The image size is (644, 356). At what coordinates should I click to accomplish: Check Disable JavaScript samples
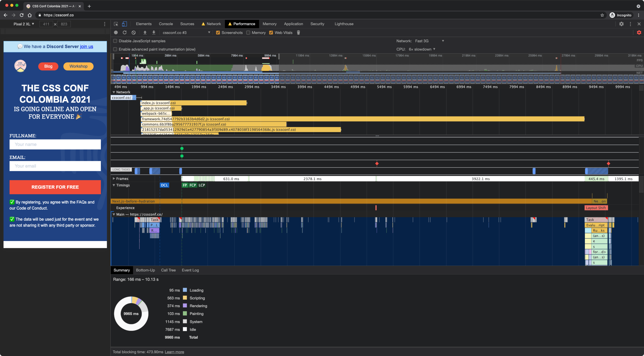click(x=115, y=41)
